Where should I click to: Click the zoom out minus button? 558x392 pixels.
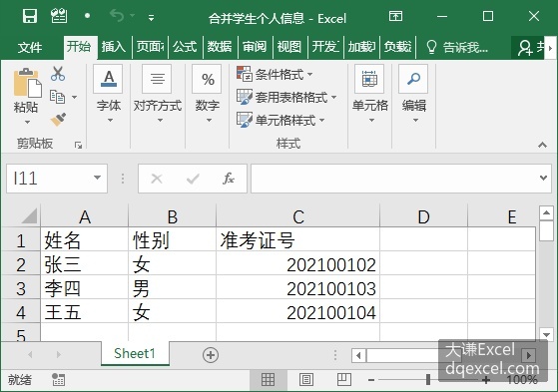point(371,380)
